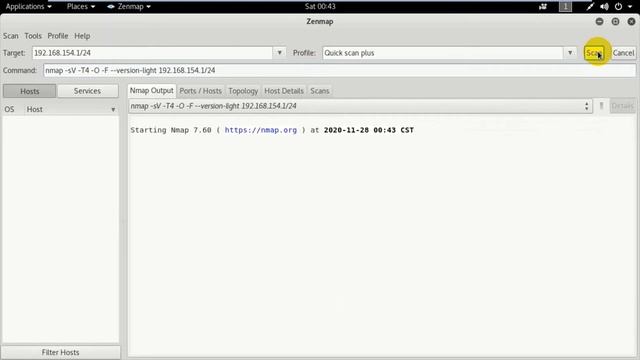The image size is (640, 360).
Task: Expand the Target history dropdown arrow
Action: [280, 53]
